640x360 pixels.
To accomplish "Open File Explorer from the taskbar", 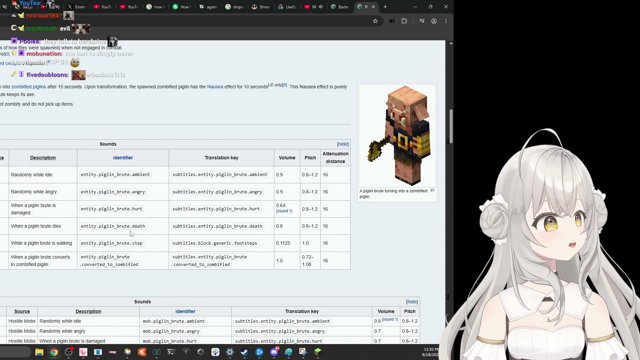I will 39,352.
